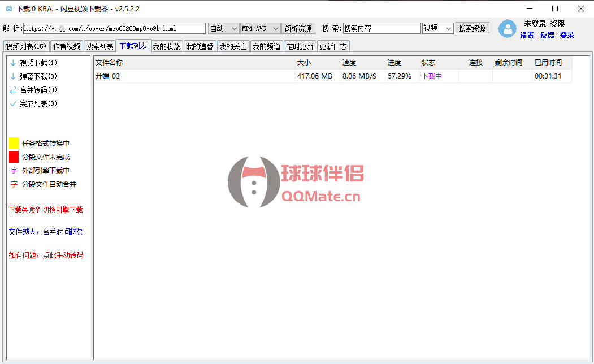Click the 完成列表 checkmark icon
The width and height of the screenshot is (594, 364).
(13, 103)
